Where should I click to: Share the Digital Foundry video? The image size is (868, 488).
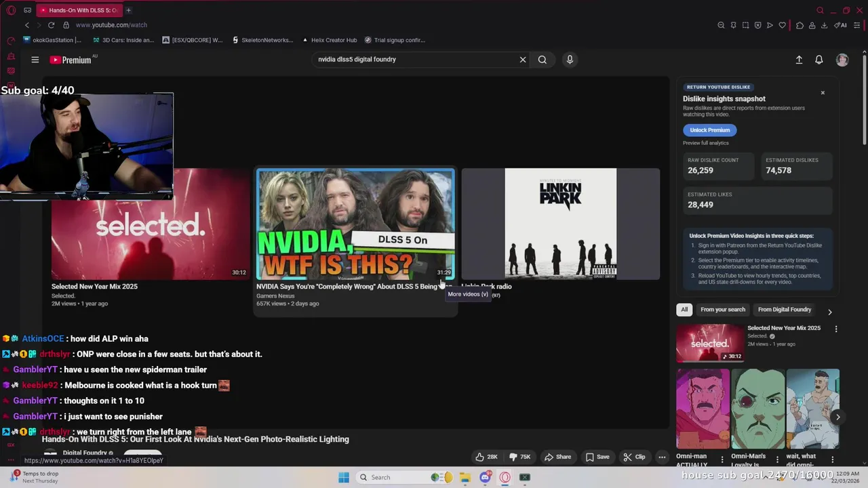coord(558,457)
